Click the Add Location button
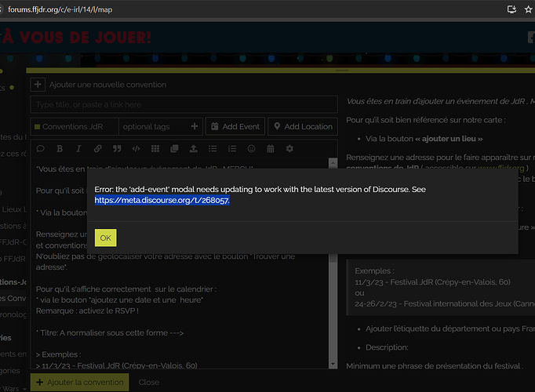 coord(303,126)
